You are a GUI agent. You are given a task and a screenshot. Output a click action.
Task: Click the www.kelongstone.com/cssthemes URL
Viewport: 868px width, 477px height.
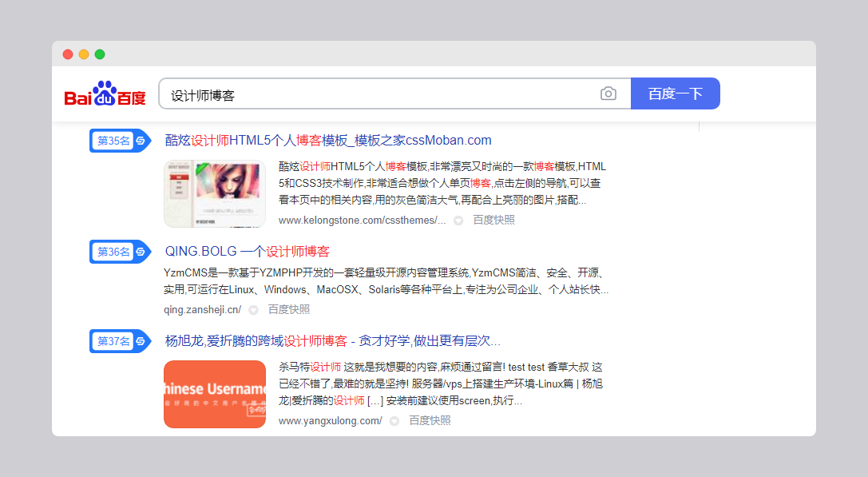tap(362, 220)
